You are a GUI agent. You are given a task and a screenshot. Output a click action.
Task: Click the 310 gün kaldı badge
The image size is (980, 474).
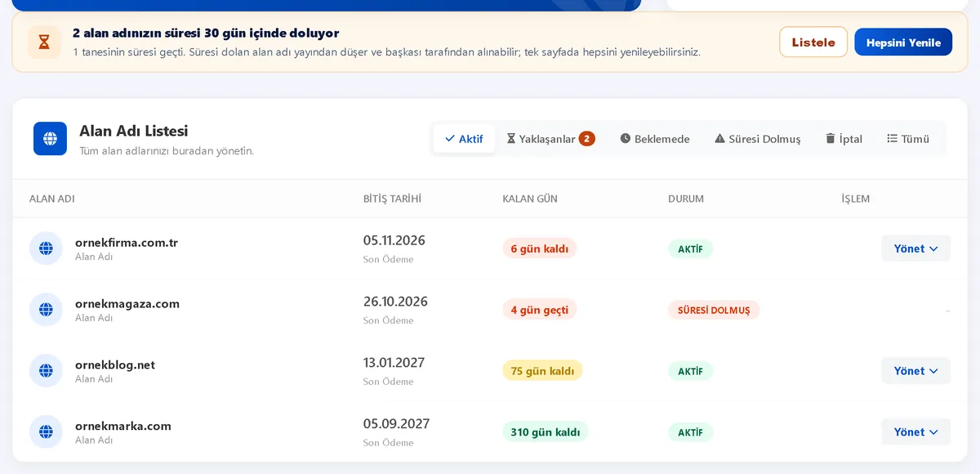546,432
